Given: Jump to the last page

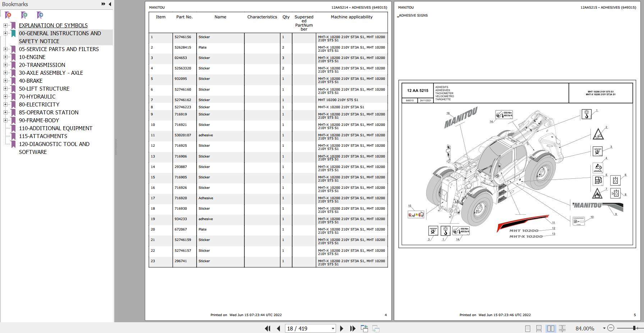Looking at the screenshot, I should pyautogui.click(x=353, y=328).
